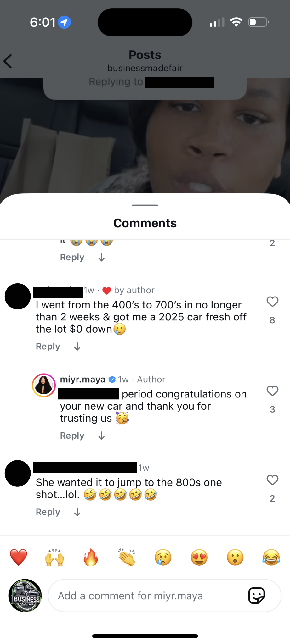Tap the tears-of-joy emoji reaction
The image size is (290, 644).
point(271,557)
